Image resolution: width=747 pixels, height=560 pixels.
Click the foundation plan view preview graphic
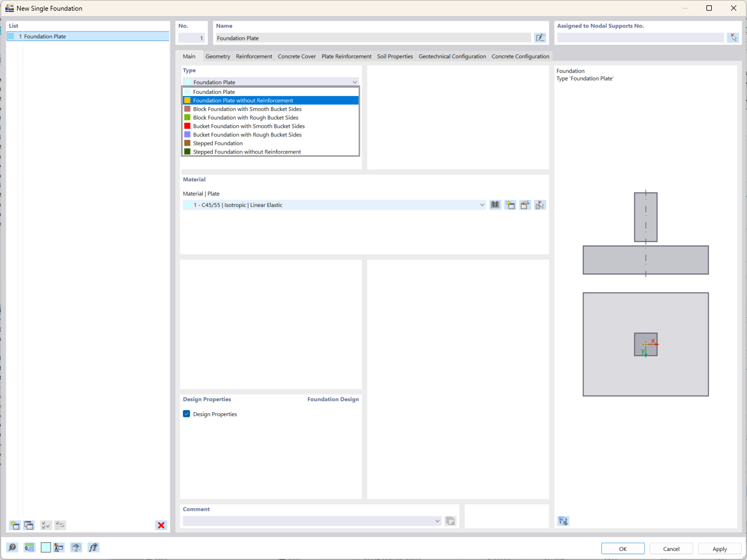[646, 345]
